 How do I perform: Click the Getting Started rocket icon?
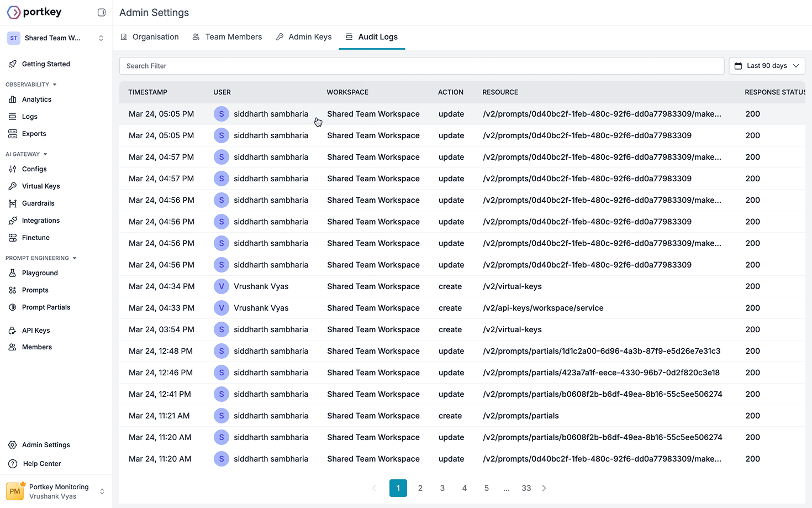point(13,64)
